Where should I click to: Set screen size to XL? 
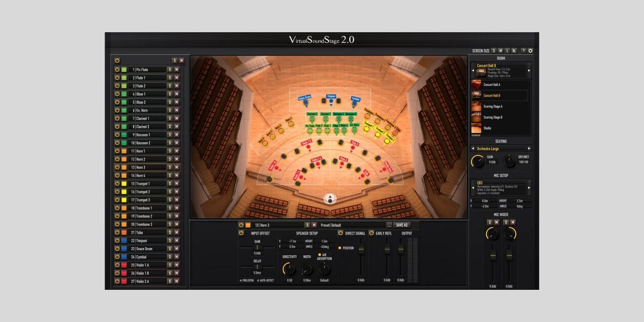point(514,51)
